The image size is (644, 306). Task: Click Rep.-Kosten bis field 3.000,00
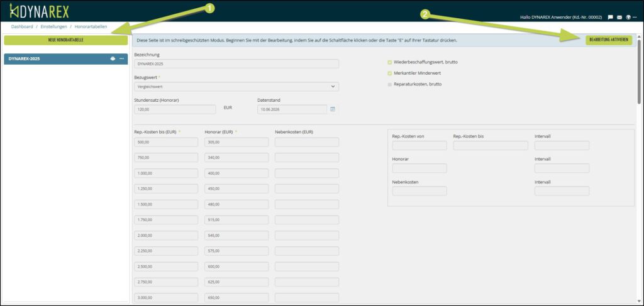pos(166,298)
